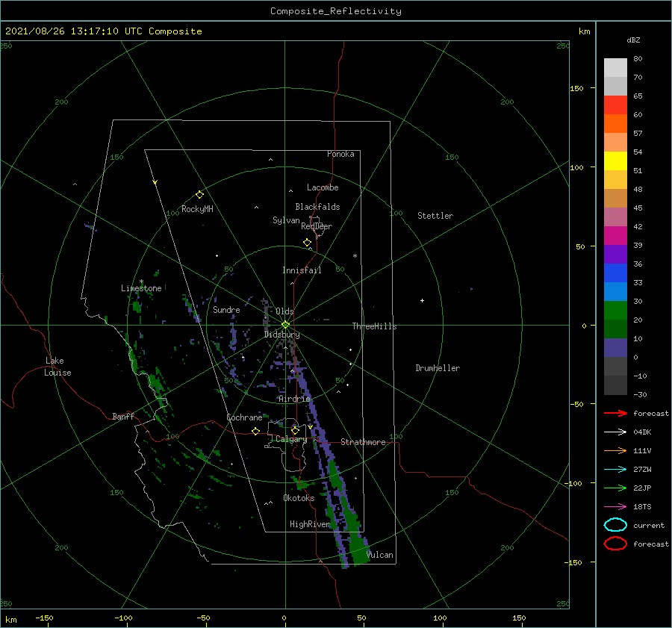Viewport: 672px width, 628px height.
Task: Click the Airdrie label
Action: click(x=294, y=399)
